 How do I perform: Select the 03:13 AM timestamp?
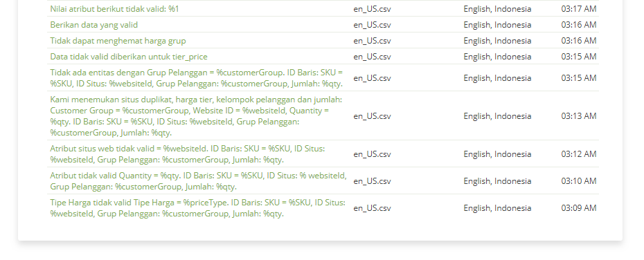tap(579, 116)
